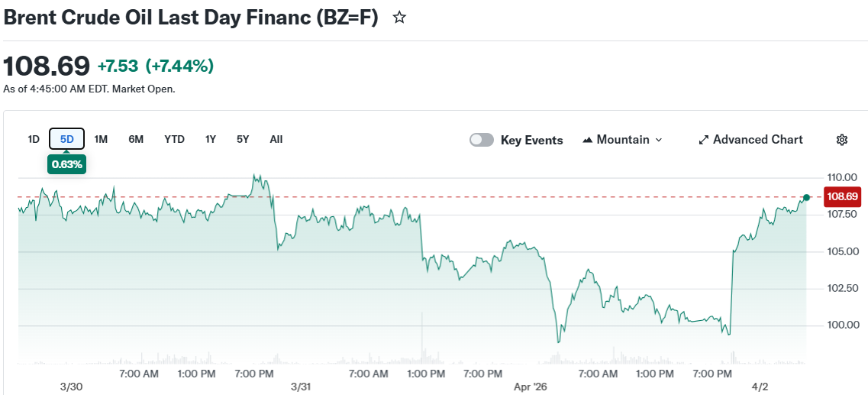Switch to the 6M range

coord(136,139)
